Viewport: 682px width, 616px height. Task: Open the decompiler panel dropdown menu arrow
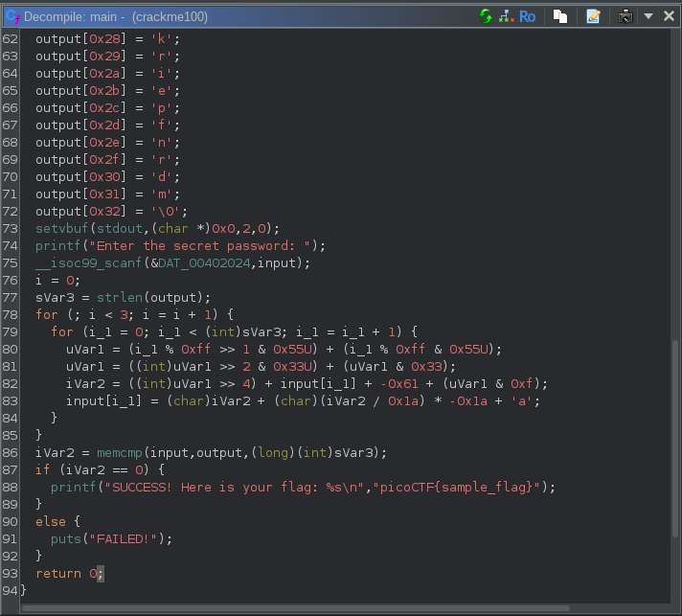click(648, 16)
